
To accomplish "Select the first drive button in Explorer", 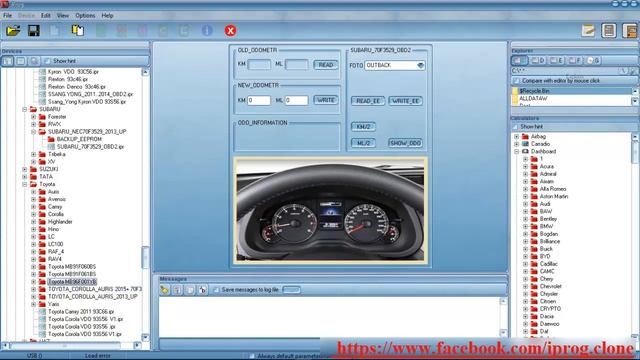I will 520,60.
